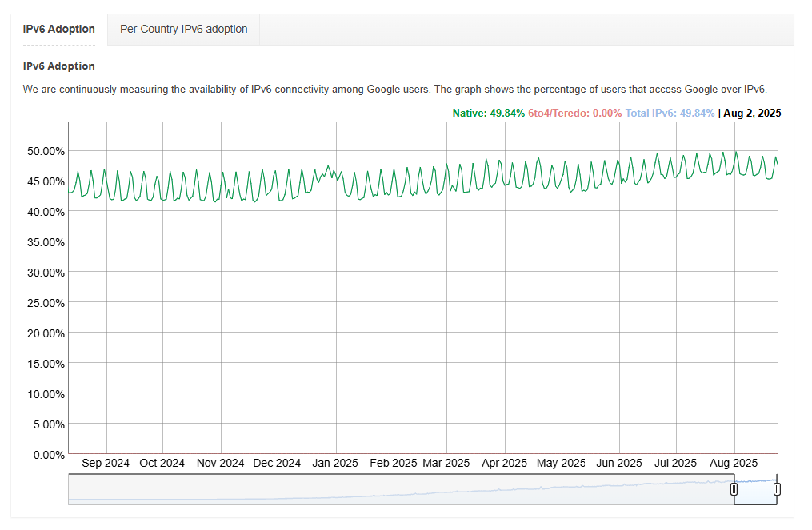Viewport: 812px width, 530px height.
Task: Click the Native: 49.84% legend value
Action: (488, 113)
